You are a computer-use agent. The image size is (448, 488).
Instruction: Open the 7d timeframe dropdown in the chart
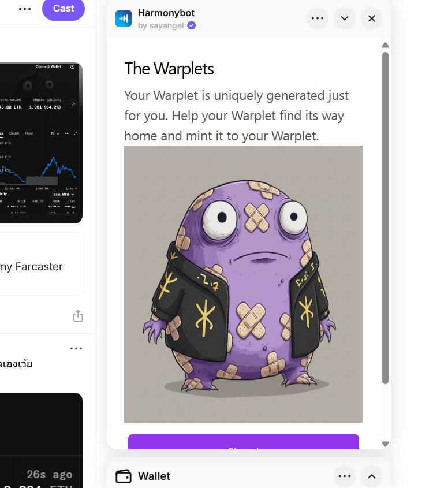pos(55,133)
